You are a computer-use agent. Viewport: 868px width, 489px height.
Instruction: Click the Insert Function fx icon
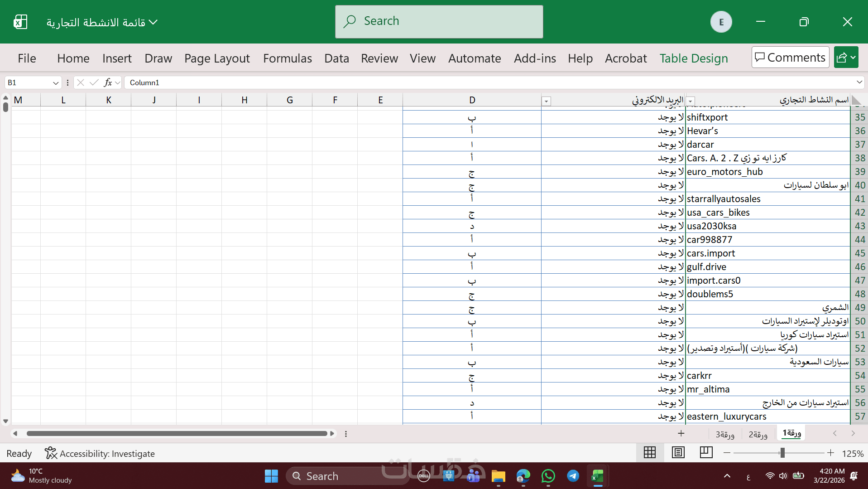point(108,82)
